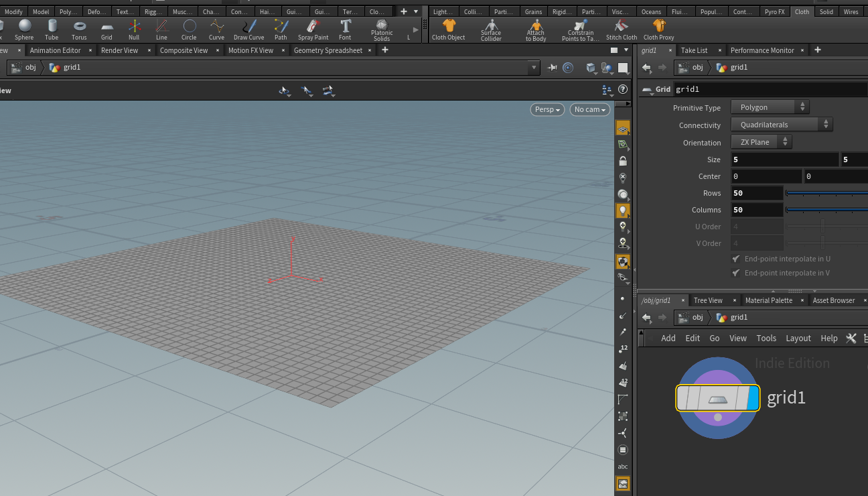868x496 pixels.
Task: Create a Null with the shelf tool
Action: pyautogui.click(x=134, y=29)
